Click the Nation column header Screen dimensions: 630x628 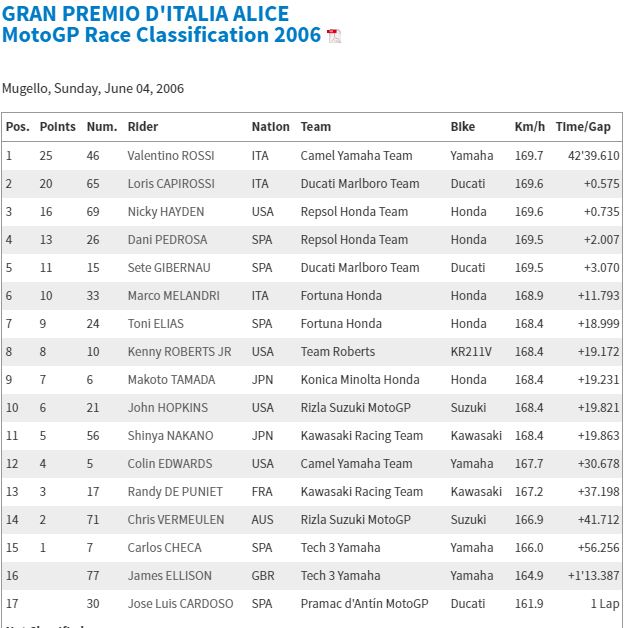[x=270, y=127]
